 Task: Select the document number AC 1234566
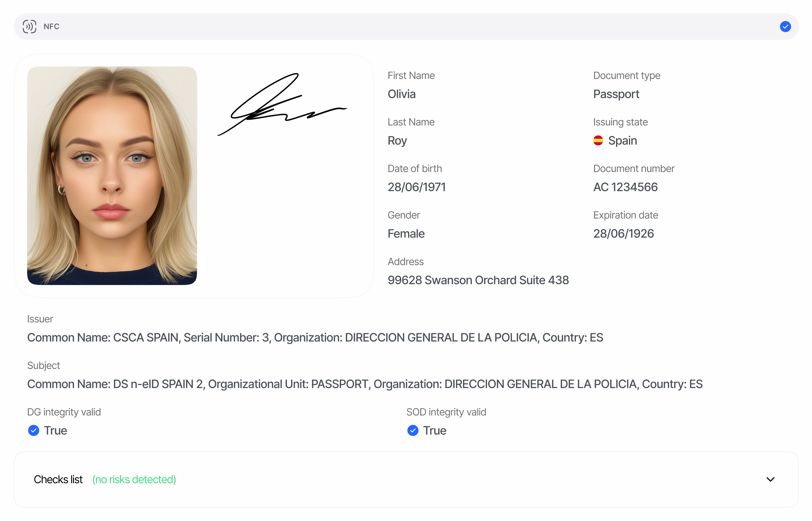(625, 187)
